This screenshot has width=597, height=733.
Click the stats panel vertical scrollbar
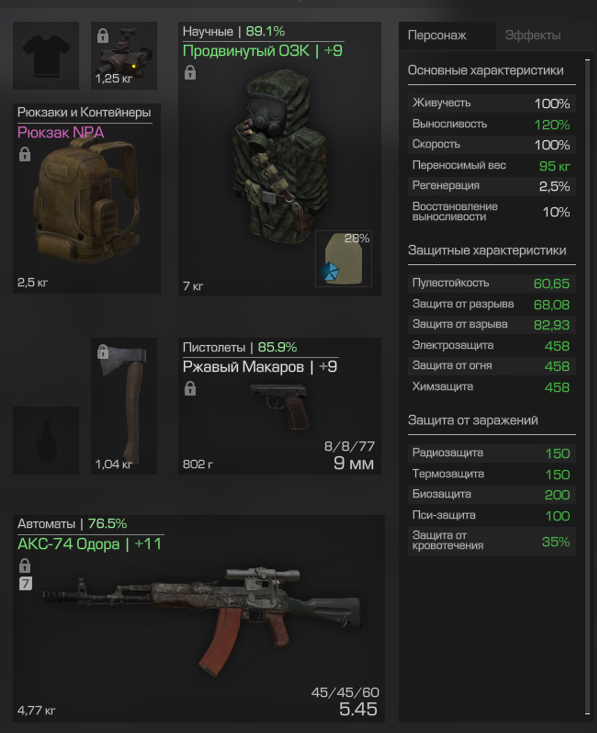[588, 387]
